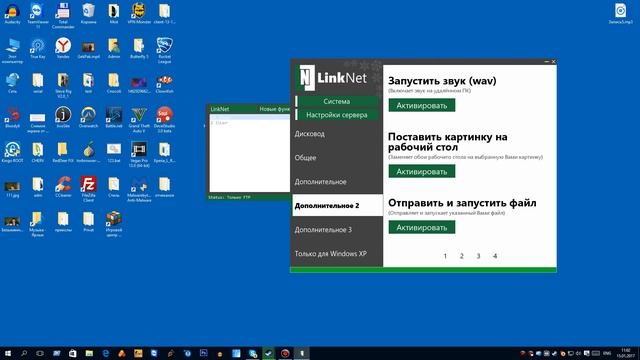
Task: Go to page 3 of functions
Action: pyautogui.click(x=478, y=256)
